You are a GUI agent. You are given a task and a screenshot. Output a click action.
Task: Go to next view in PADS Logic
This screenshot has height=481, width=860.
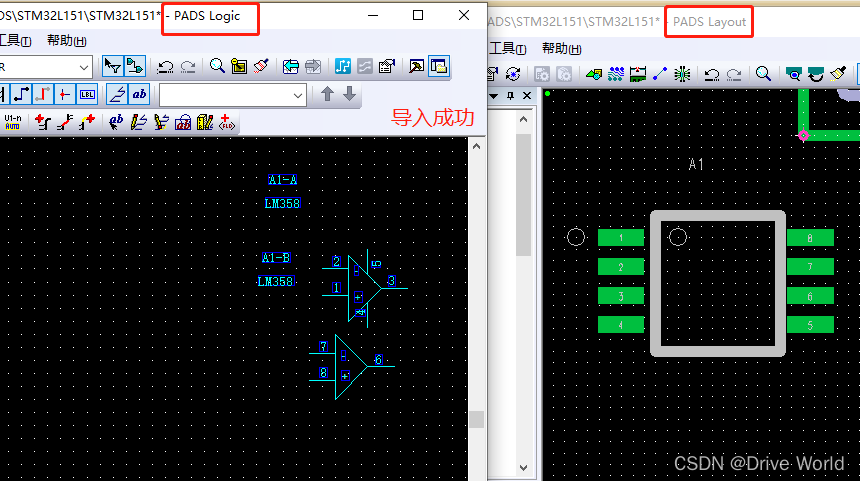pyautogui.click(x=313, y=66)
